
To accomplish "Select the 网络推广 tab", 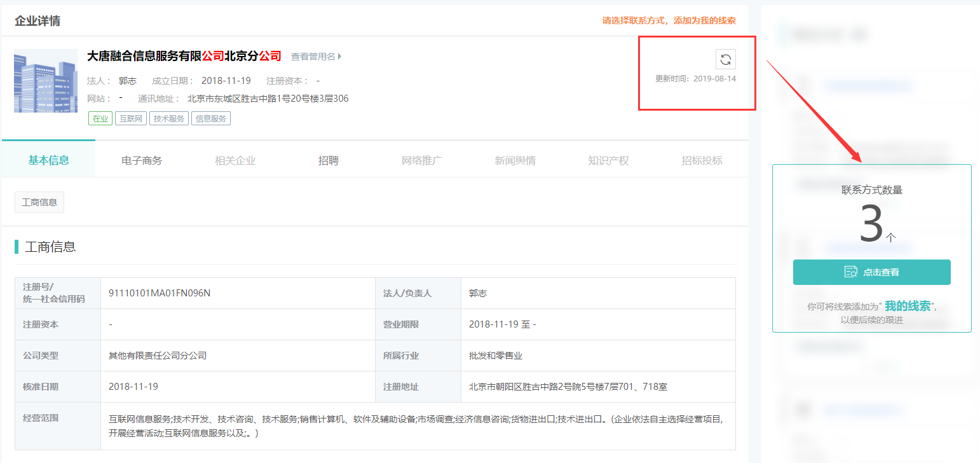I will tap(422, 160).
